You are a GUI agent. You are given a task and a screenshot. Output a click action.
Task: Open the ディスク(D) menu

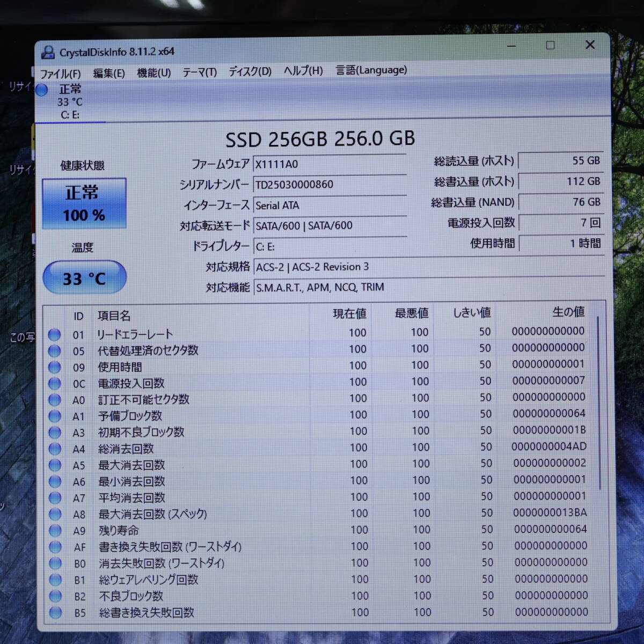tap(250, 71)
